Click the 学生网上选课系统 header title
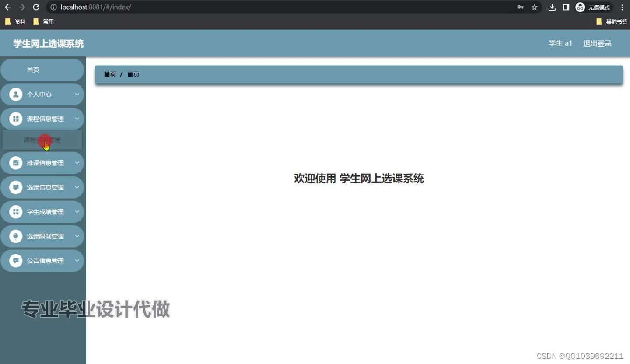This screenshot has height=364, width=630. click(48, 44)
